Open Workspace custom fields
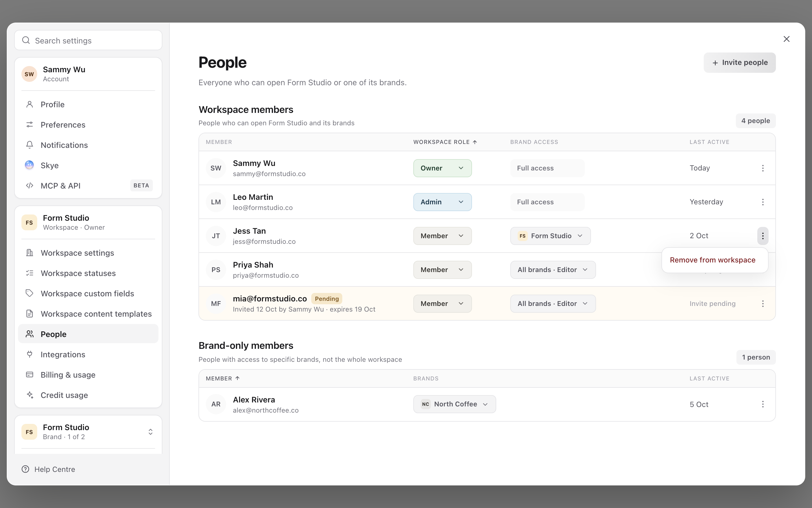The height and width of the screenshot is (508, 812). click(88, 293)
